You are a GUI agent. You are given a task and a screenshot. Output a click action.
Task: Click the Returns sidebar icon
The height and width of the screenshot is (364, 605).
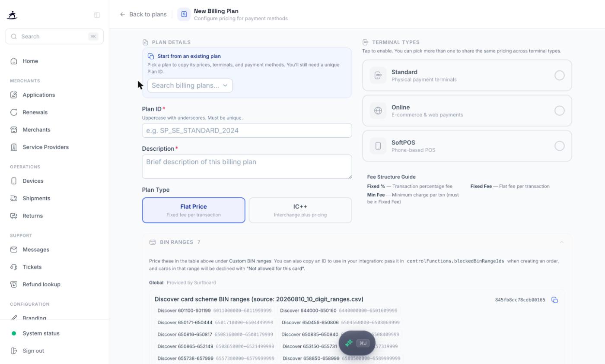point(14,216)
